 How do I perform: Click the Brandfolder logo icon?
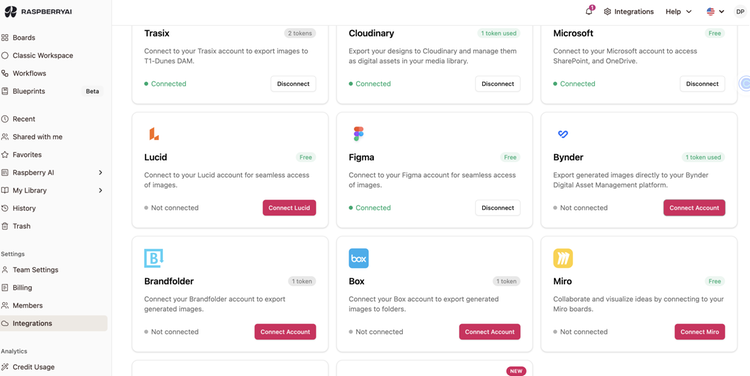pyautogui.click(x=154, y=258)
